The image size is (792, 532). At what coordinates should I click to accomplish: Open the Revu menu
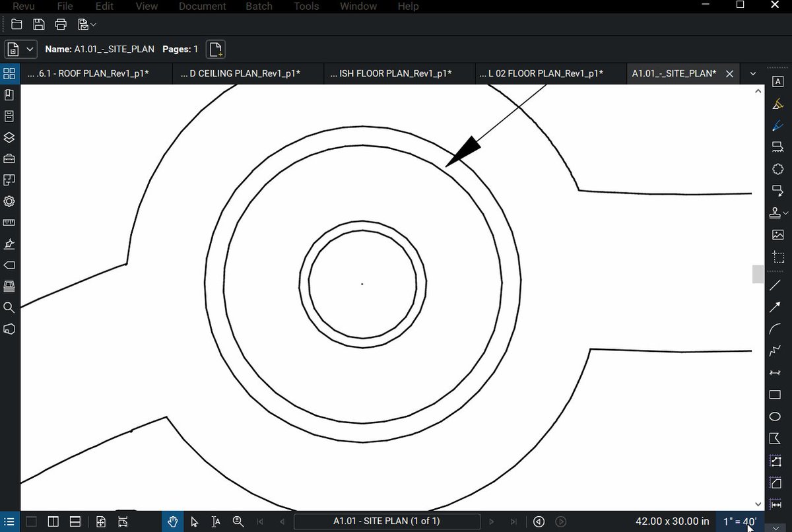click(24, 6)
